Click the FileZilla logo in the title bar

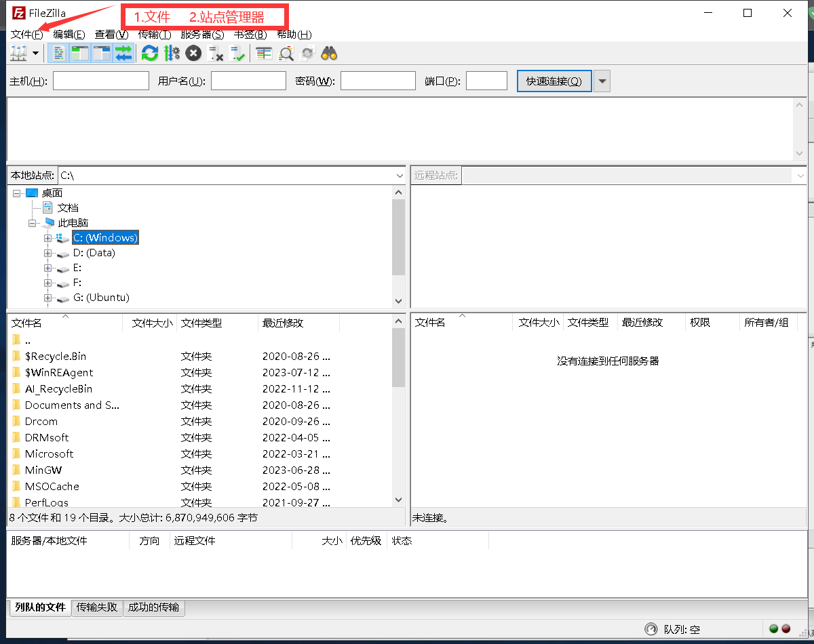click(x=19, y=13)
